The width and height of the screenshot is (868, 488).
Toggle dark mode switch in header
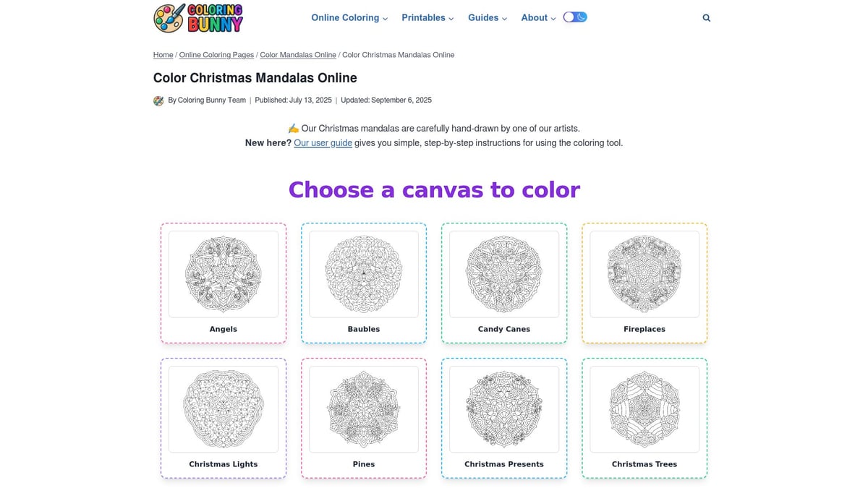[575, 16]
